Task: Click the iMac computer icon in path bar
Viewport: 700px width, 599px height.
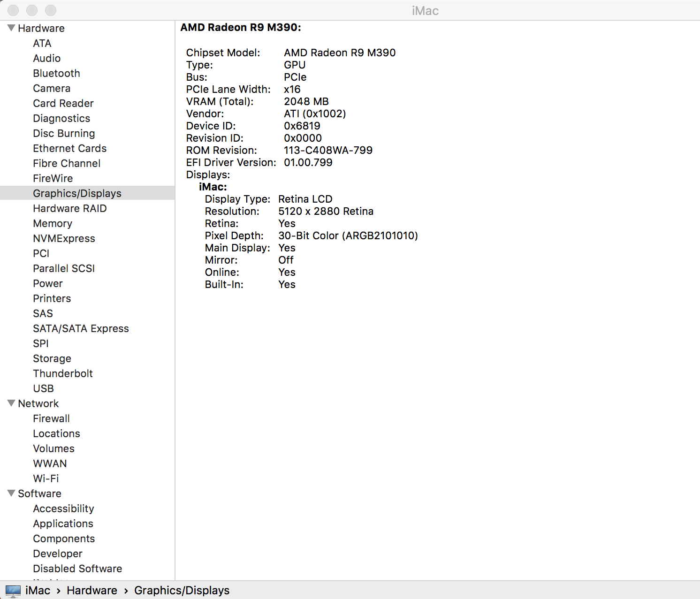Action: click(13, 591)
